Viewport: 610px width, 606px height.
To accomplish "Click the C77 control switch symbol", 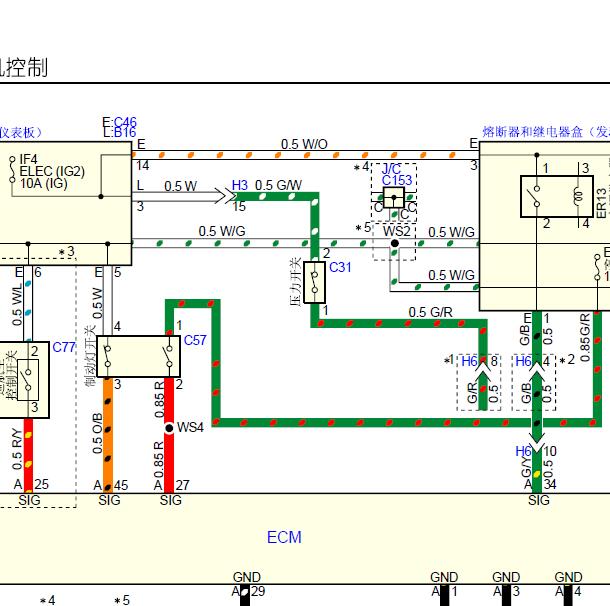I will click(x=28, y=380).
